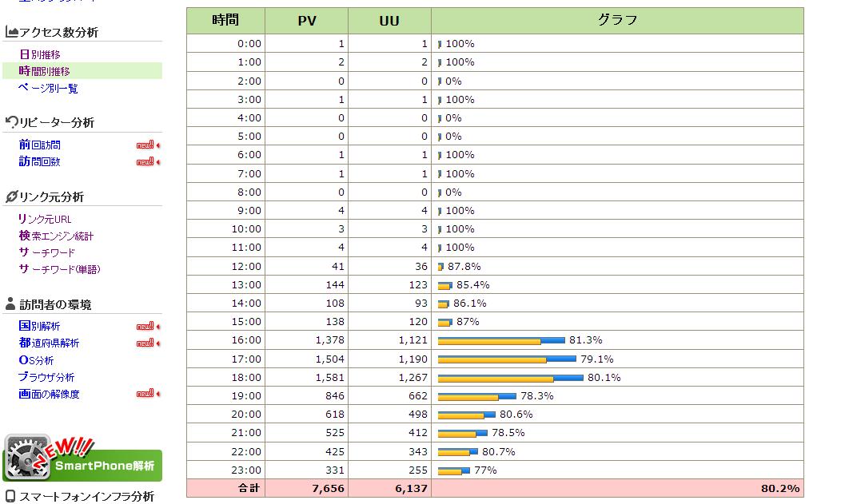Click the PV column header
Viewport: 845px width, 504px height.
[x=307, y=21]
